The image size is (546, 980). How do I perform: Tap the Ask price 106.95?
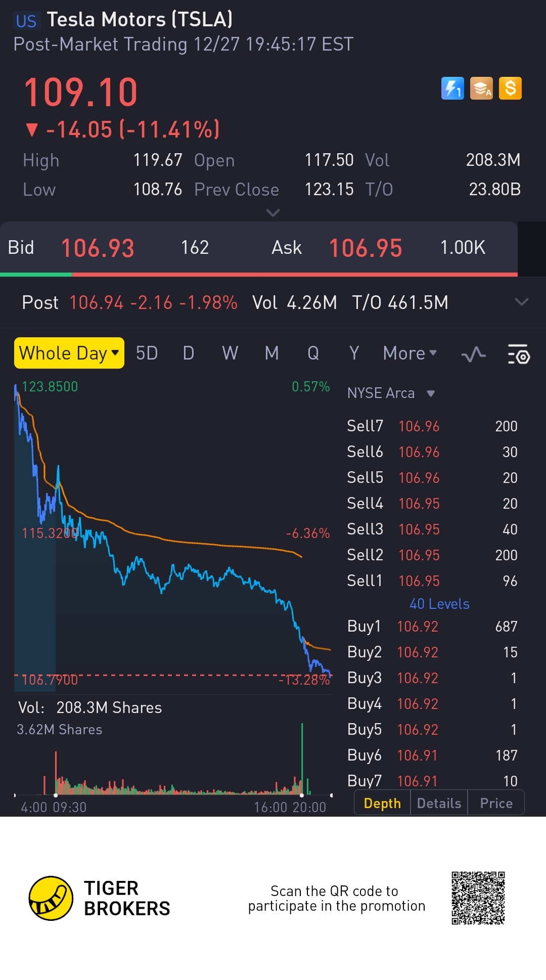pyautogui.click(x=366, y=248)
